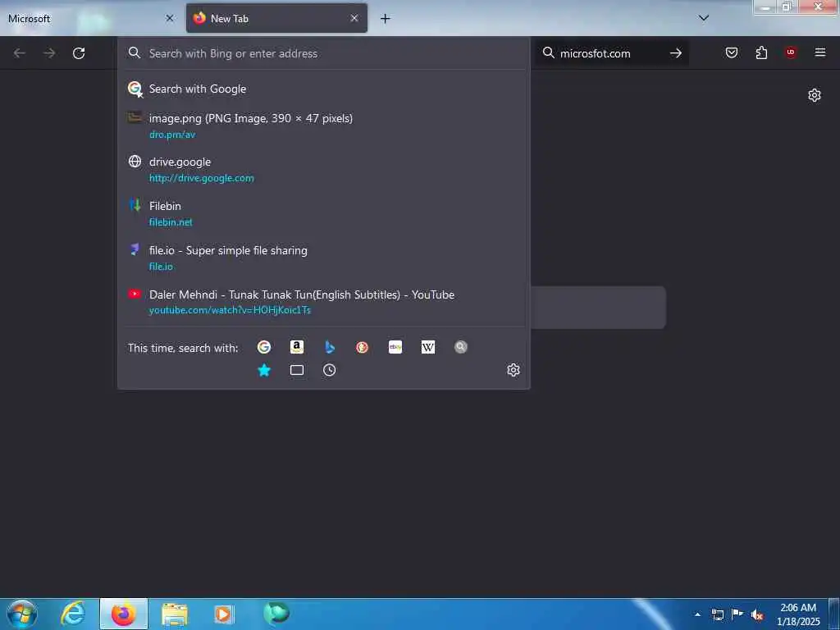Click the filebin.net URL
This screenshot has height=630, width=840.
(171, 222)
